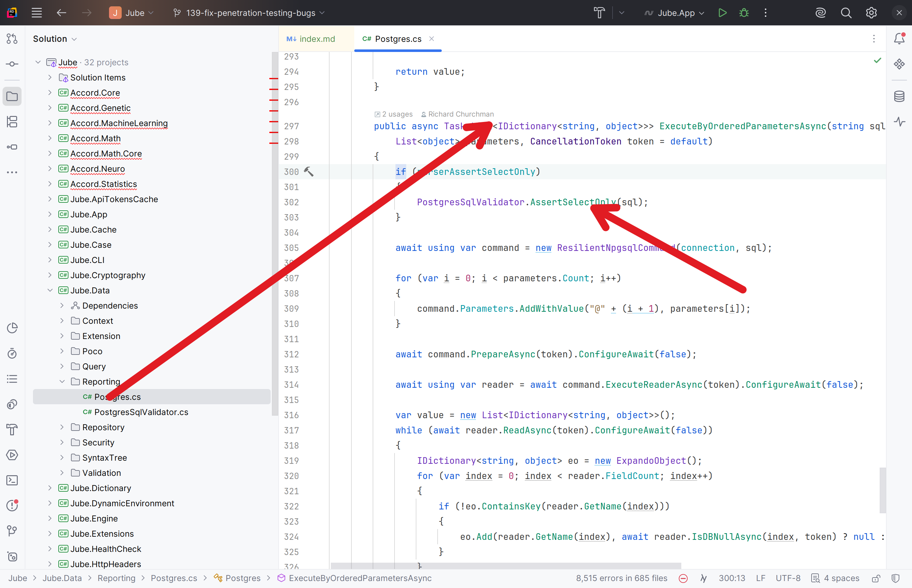This screenshot has width=912, height=588.
Task: Open the TODO list tool window
Action: pos(12,379)
